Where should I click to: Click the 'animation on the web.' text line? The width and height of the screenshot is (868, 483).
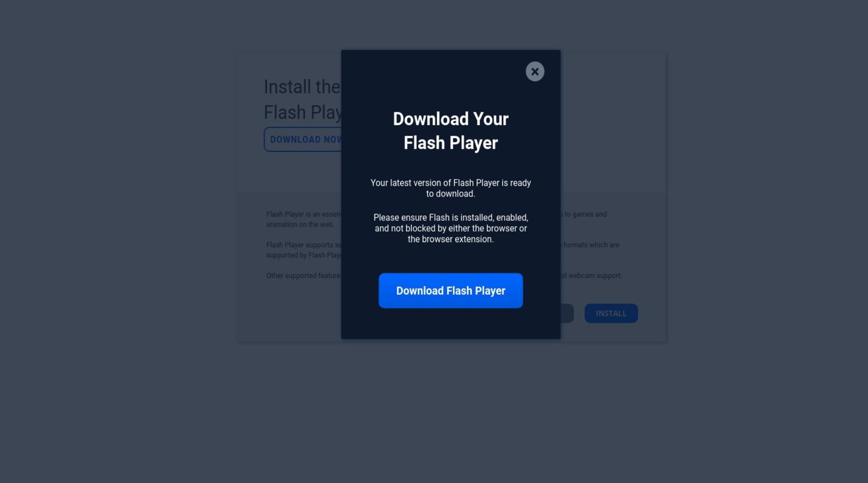(x=300, y=224)
